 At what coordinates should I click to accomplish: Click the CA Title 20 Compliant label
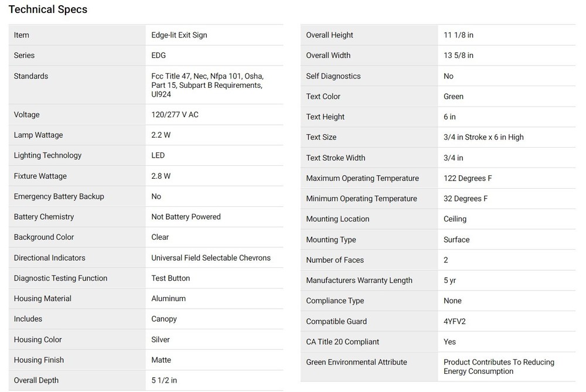point(342,342)
